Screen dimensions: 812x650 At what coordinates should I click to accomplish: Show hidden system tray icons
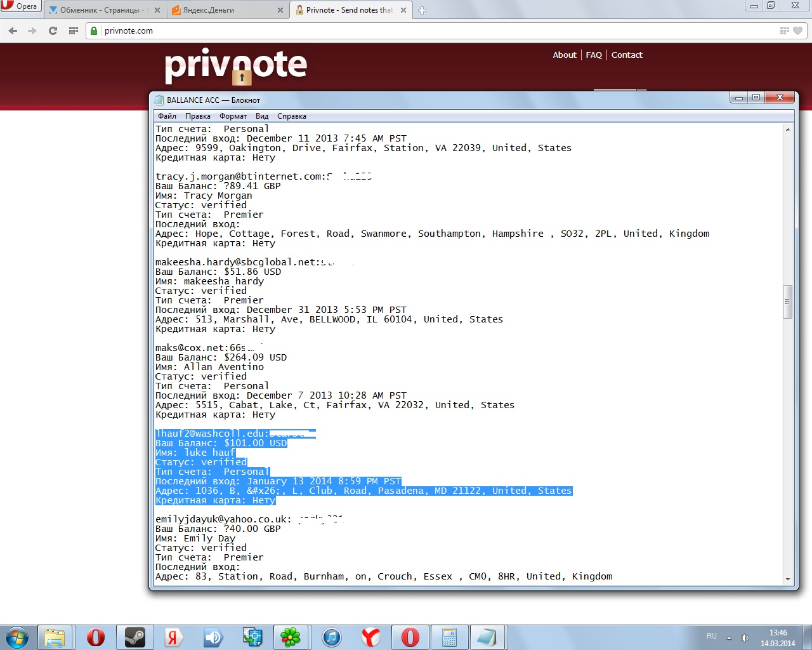(729, 637)
